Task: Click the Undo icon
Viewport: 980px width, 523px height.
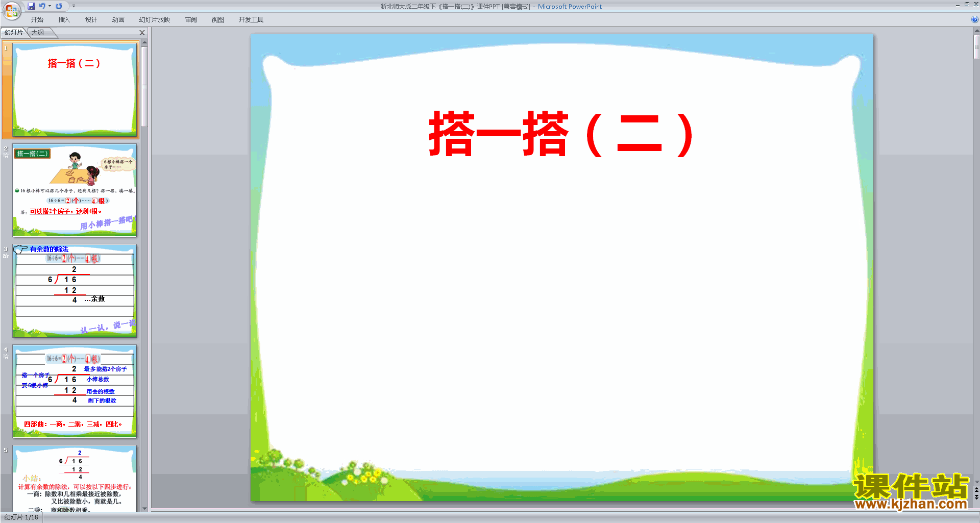Action: tap(42, 6)
